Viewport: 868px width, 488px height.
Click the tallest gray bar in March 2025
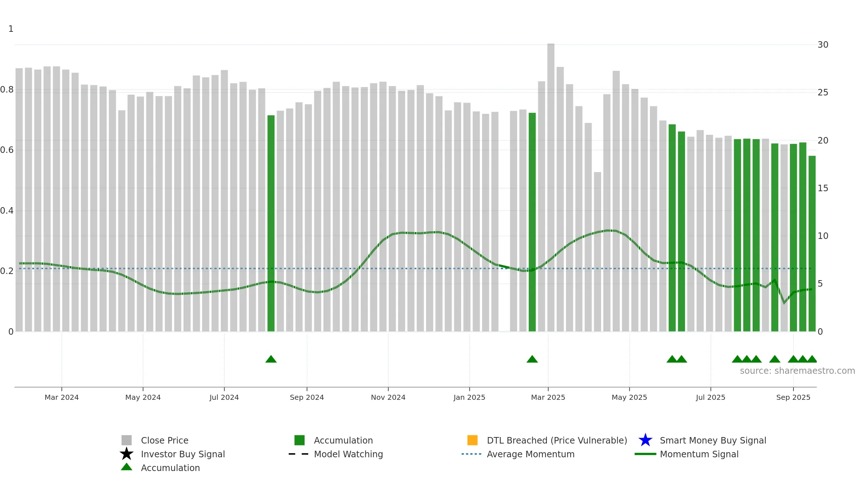pos(551,187)
